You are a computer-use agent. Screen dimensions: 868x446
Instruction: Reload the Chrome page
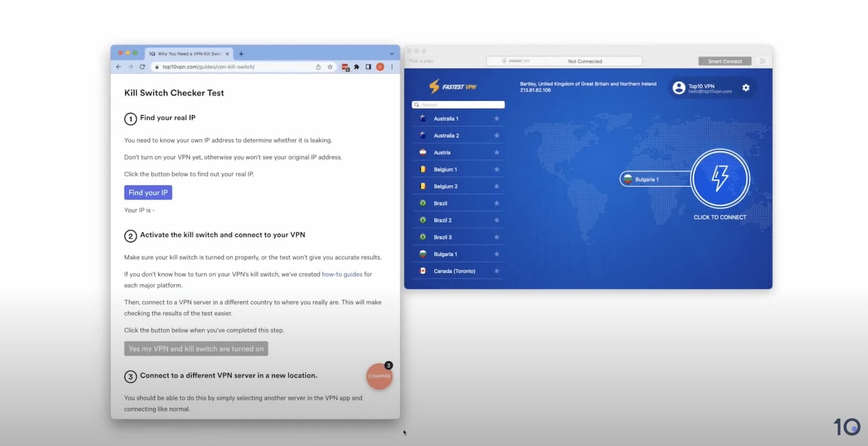(142, 67)
